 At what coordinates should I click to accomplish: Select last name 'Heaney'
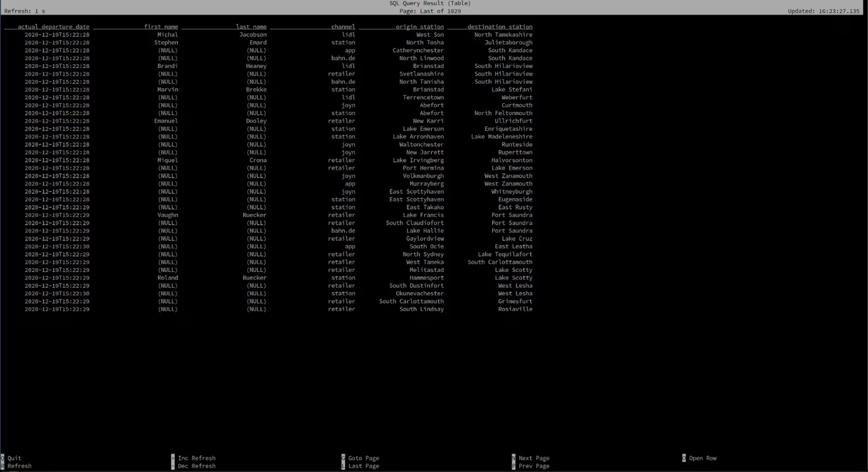pos(256,66)
